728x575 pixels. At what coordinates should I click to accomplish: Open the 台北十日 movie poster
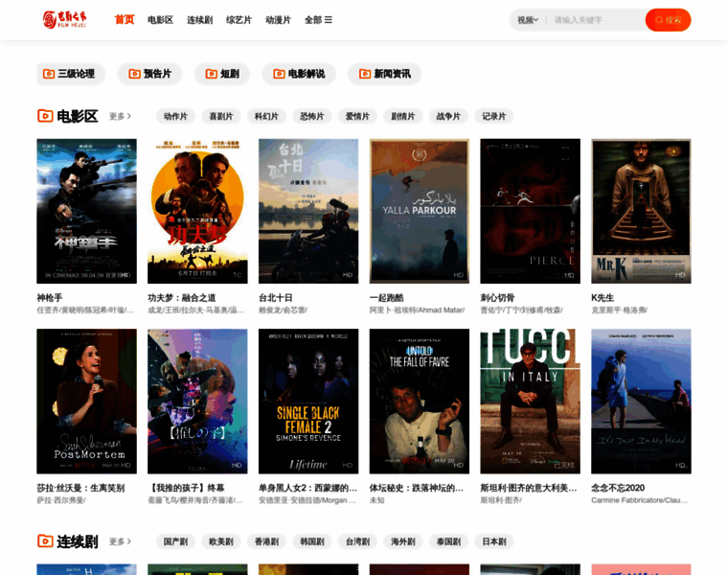pyautogui.click(x=308, y=211)
